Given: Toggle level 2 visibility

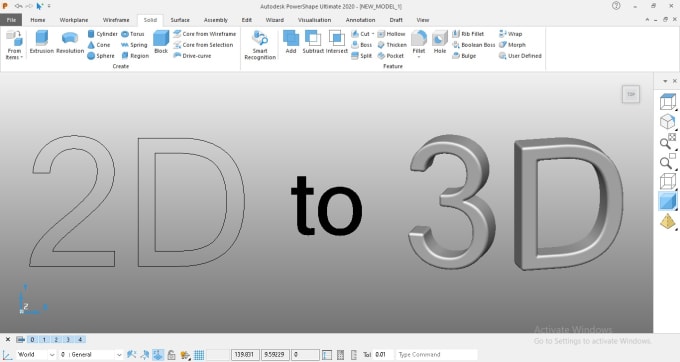Looking at the screenshot, I should click(56, 339).
